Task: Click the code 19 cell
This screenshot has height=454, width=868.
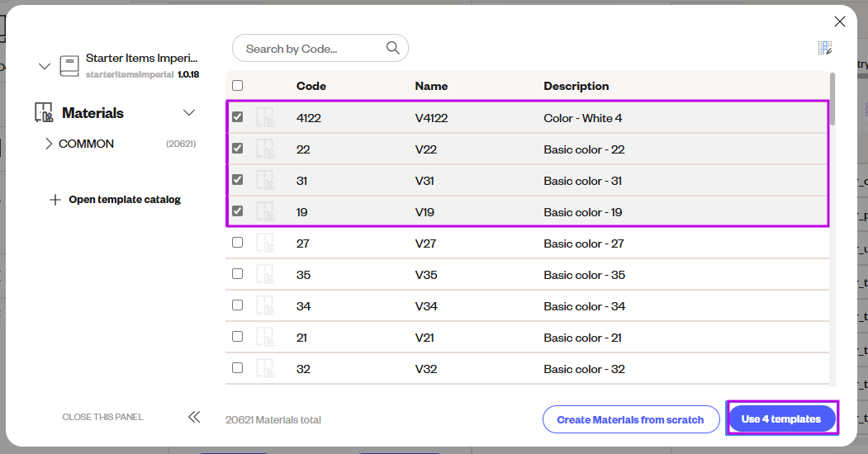Action: [301, 212]
